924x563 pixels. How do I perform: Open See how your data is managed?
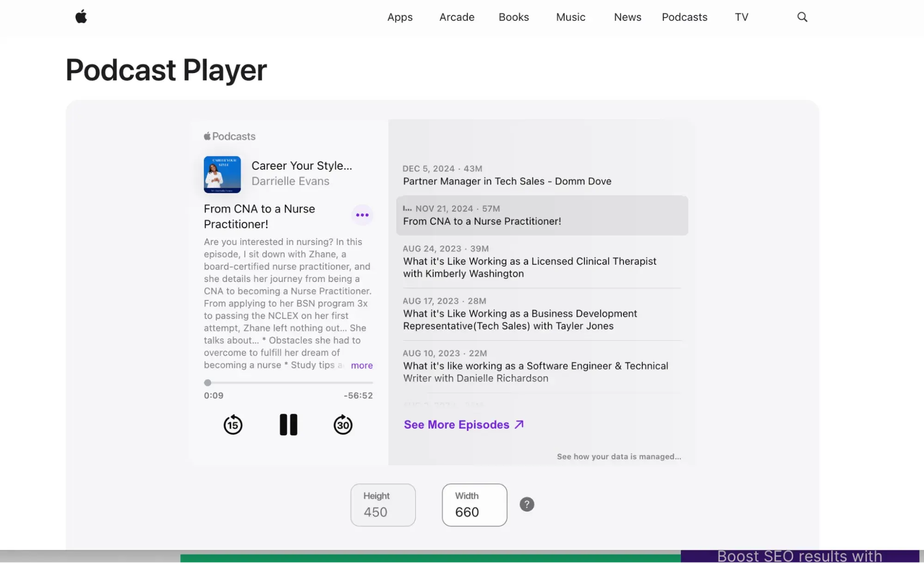coord(618,457)
